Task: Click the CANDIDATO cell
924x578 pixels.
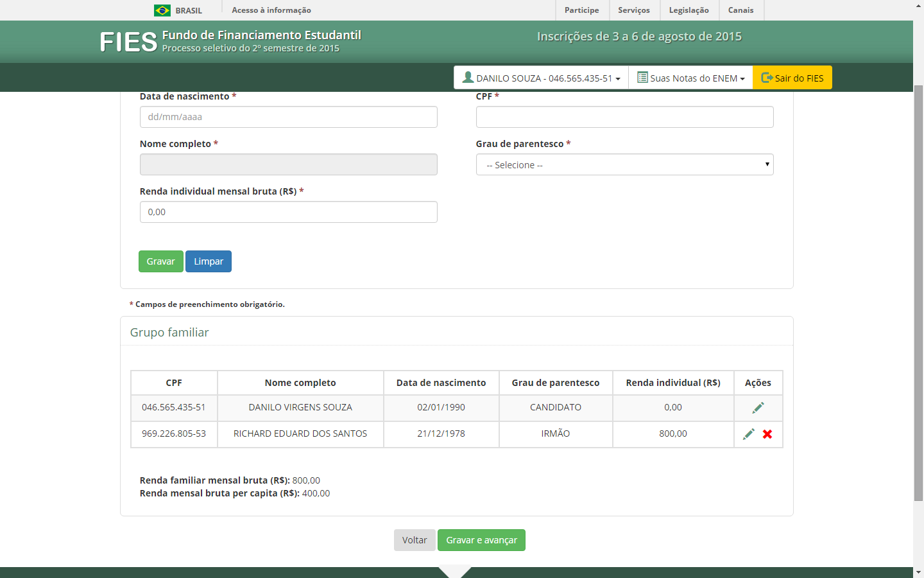Action: pyautogui.click(x=556, y=407)
